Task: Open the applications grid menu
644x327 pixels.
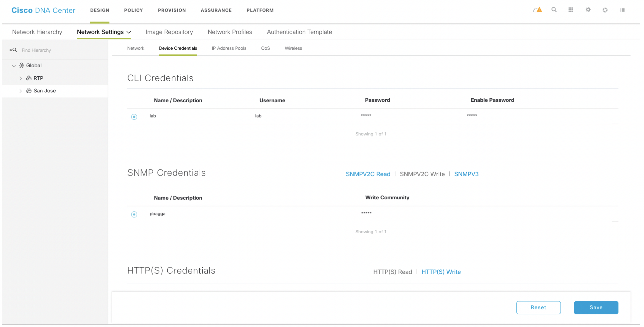Action: [571, 10]
